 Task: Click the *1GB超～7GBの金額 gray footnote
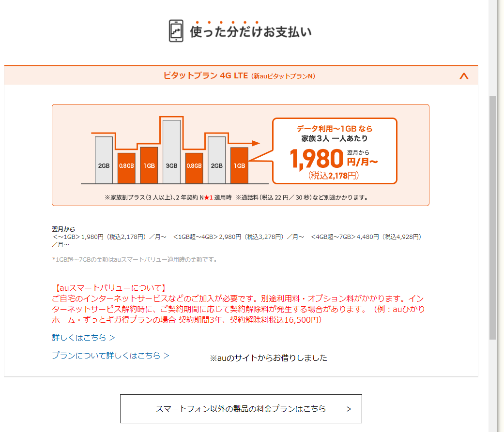[135, 259]
